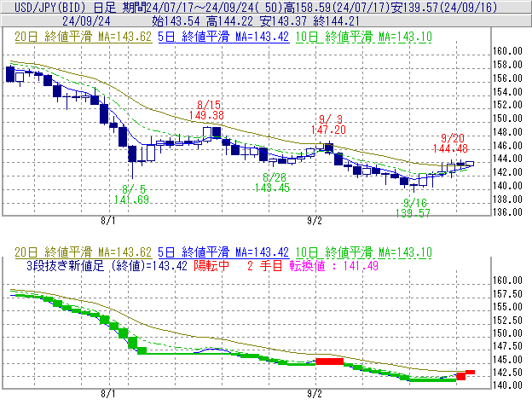The height and width of the screenshot is (405, 532).
Task: Click the magenta 転換値：141.49 text
Action: tap(334, 265)
